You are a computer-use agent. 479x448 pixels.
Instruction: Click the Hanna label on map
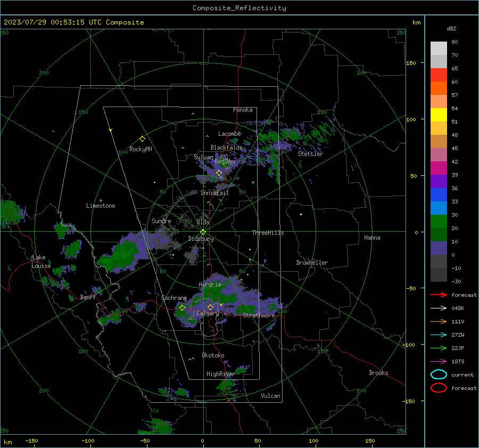(x=372, y=238)
